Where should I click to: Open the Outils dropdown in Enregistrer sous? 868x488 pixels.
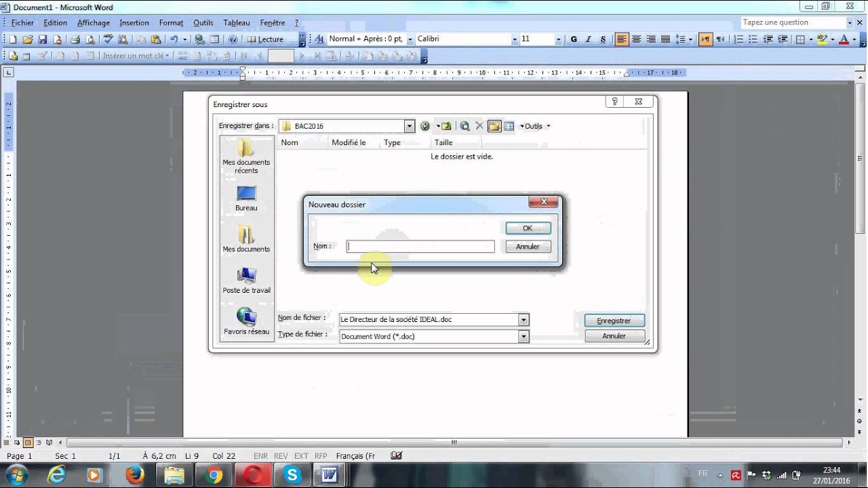point(535,126)
